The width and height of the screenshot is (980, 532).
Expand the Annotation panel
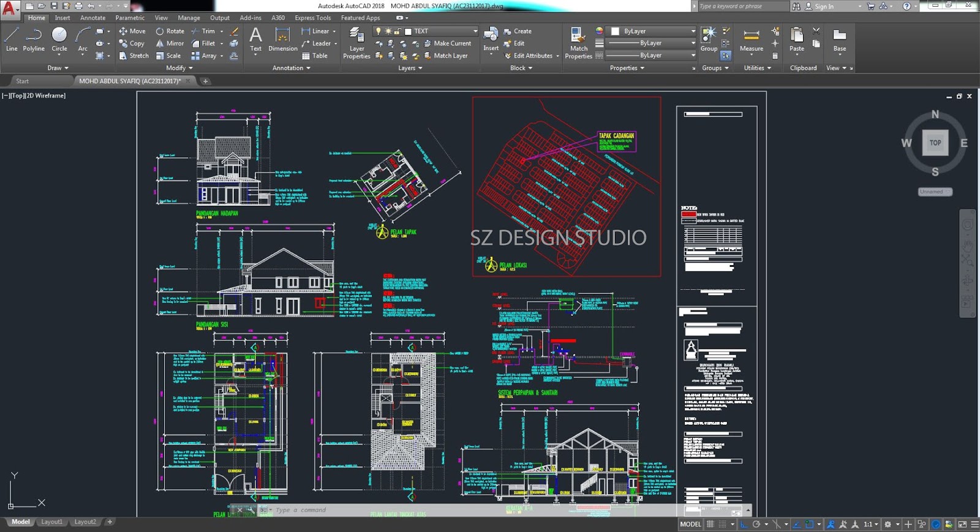click(292, 68)
